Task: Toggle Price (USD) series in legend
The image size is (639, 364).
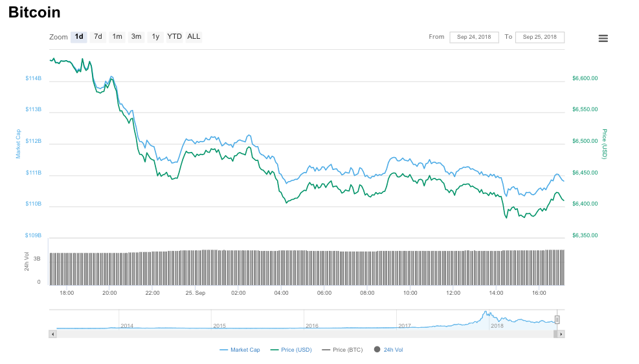Action: [291, 350]
